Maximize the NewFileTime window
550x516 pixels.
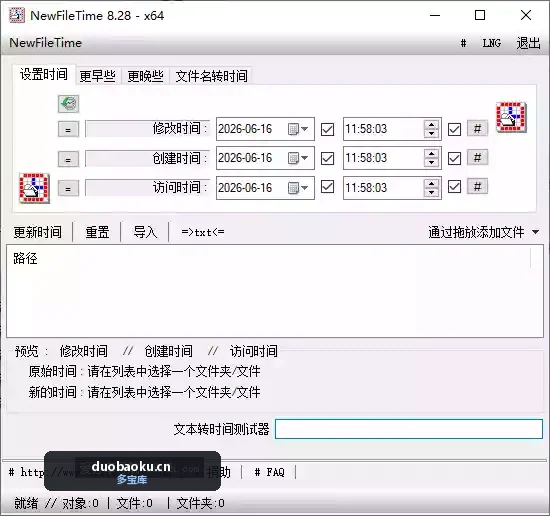(480, 15)
